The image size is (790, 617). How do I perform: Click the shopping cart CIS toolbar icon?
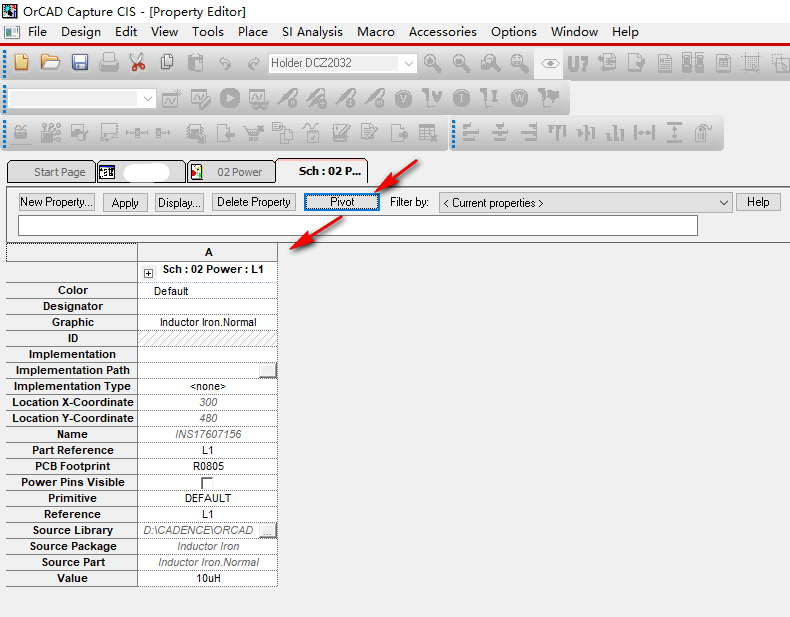(253, 133)
